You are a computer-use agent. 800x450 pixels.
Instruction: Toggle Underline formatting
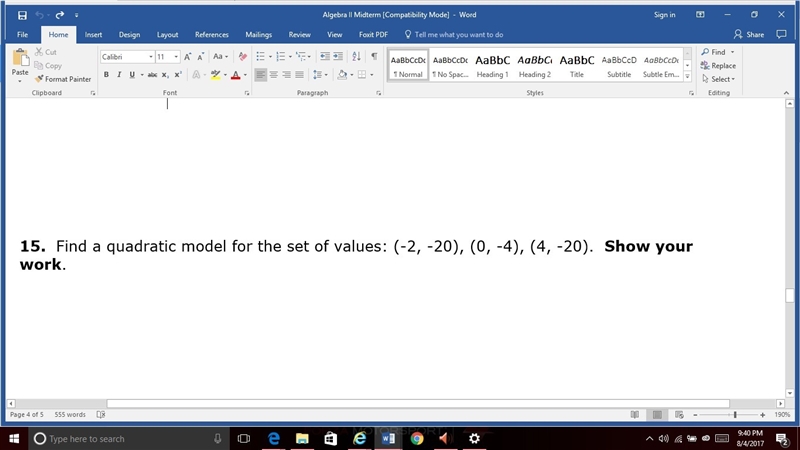point(132,74)
